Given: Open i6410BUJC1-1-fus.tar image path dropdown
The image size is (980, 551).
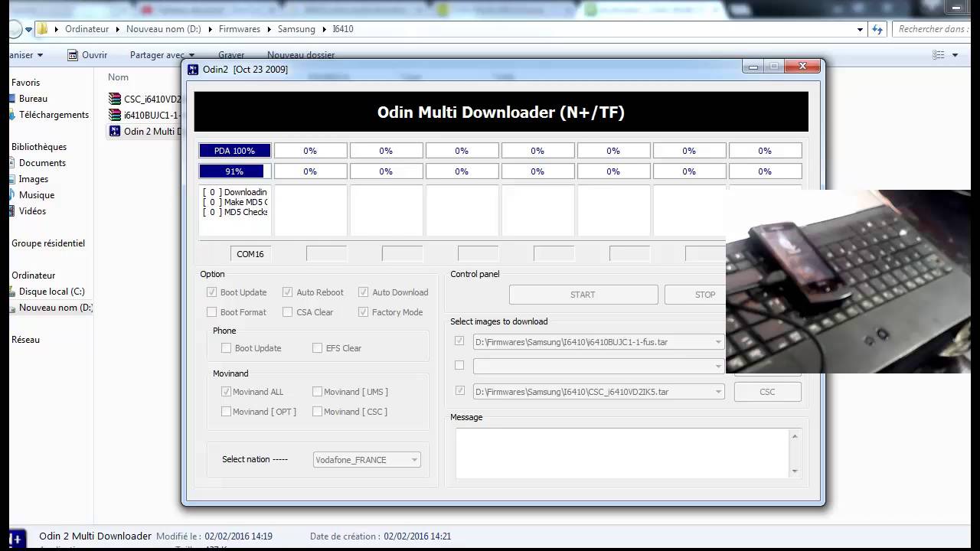Looking at the screenshot, I should click(718, 342).
